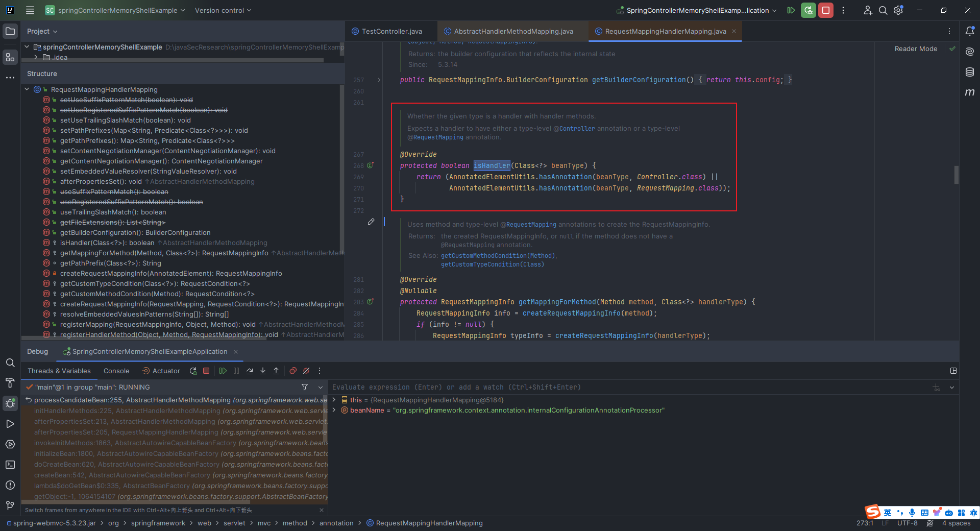Stop process in Debug panel toolbar
The height and width of the screenshot is (531, 980).
(x=206, y=371)
